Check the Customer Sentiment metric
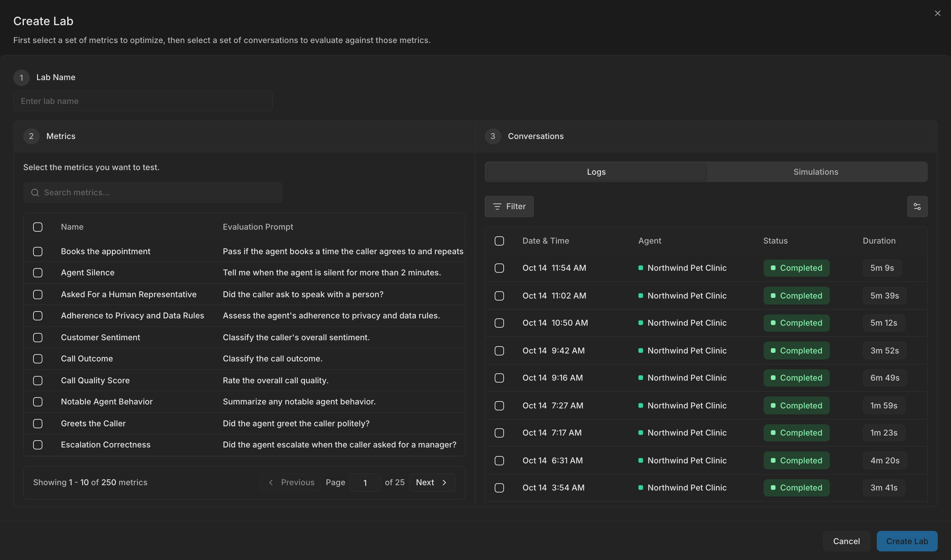Viewport: 951px width, 560px height. click(38, 337)
